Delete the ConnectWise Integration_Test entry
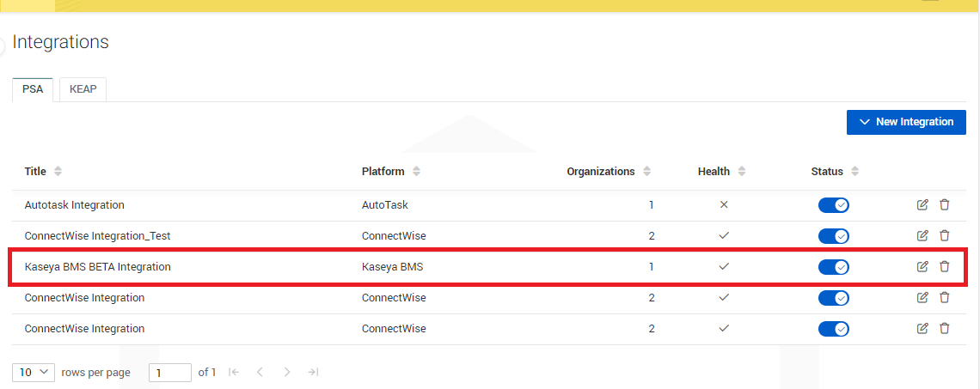This screenshot has height=389, width=980. click(x=944, y=236)
